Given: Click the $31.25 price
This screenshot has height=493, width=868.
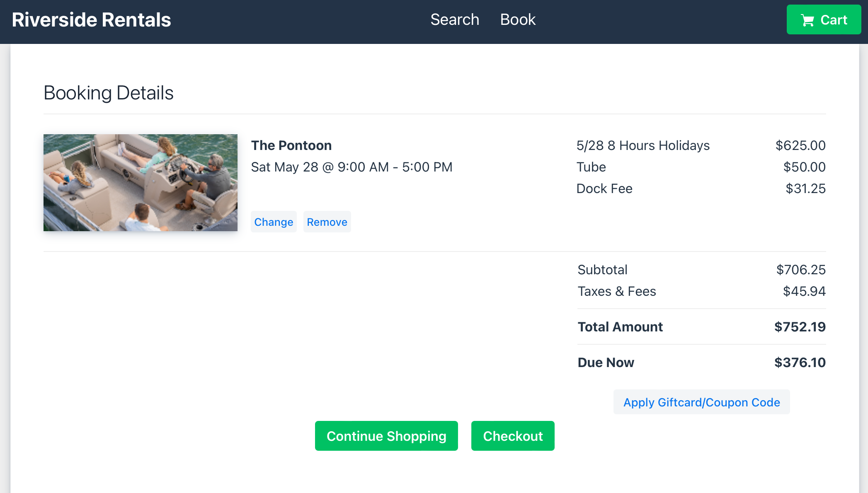Looking at the screenshot, I should [806, 188].
